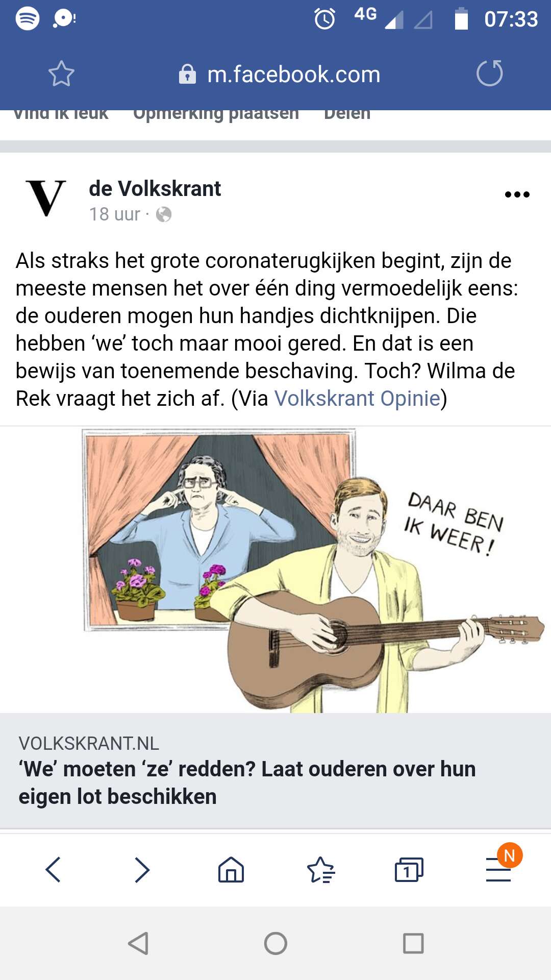
Task: Open the guitar cartoon article image
Action: click(275, 570)
